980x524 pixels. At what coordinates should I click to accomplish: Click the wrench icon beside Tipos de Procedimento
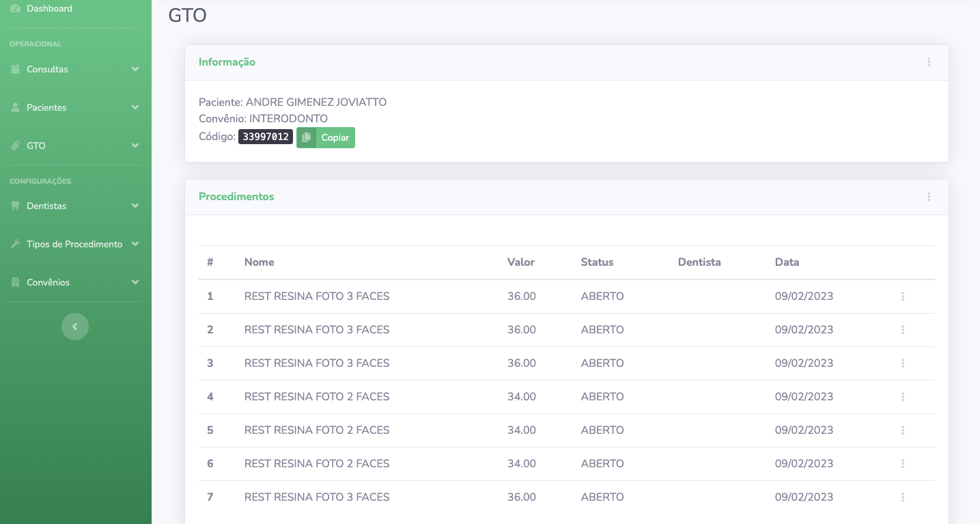click(x=16, y=244)
